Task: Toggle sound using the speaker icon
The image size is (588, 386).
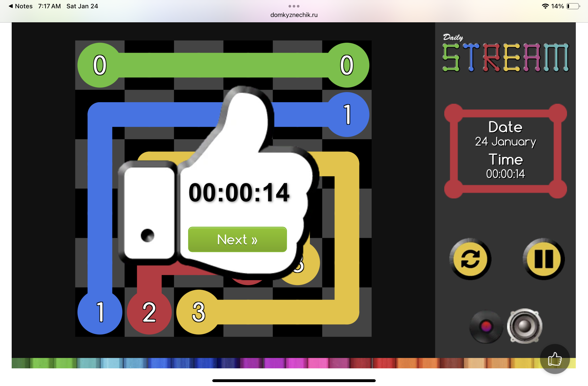Action: coord(524,326)
